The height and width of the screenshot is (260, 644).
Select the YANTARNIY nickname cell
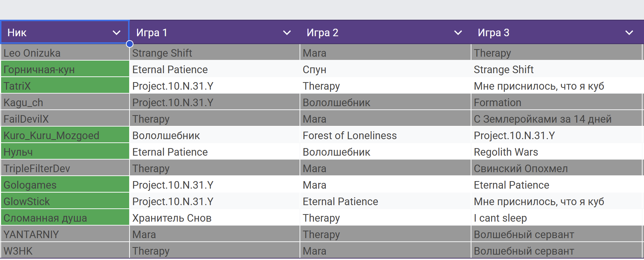click(x=65, y=235)
